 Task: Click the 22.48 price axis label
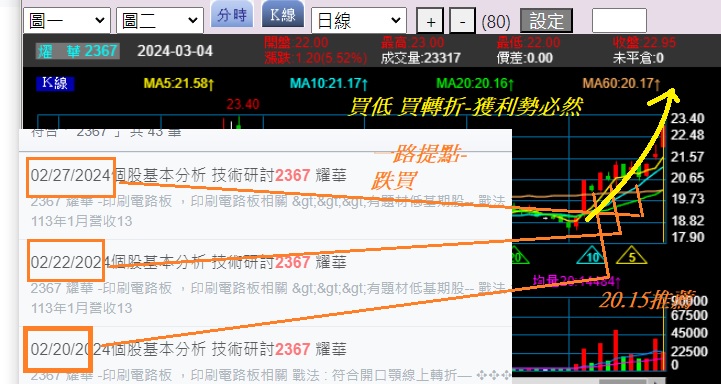(687, 135)
